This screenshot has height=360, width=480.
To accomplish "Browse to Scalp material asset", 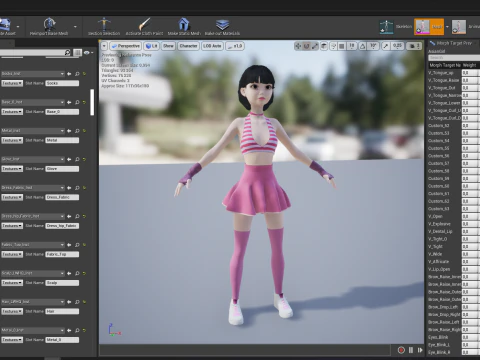I will [x=77, y=273].
